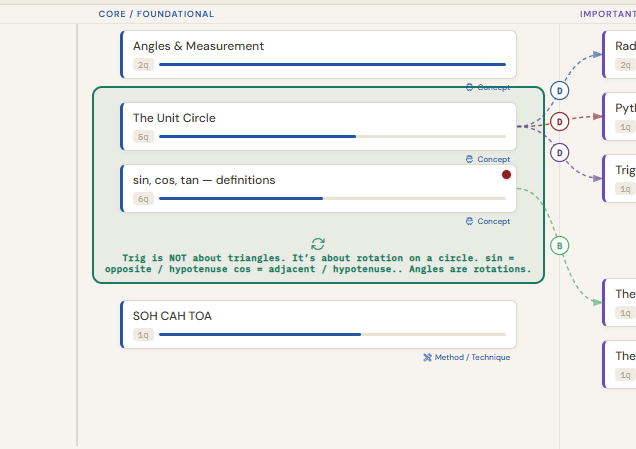Click the Concept icon under sin, cos, tan
The image size is (636, 449).
pyautogui.click(x=470, y=221)
